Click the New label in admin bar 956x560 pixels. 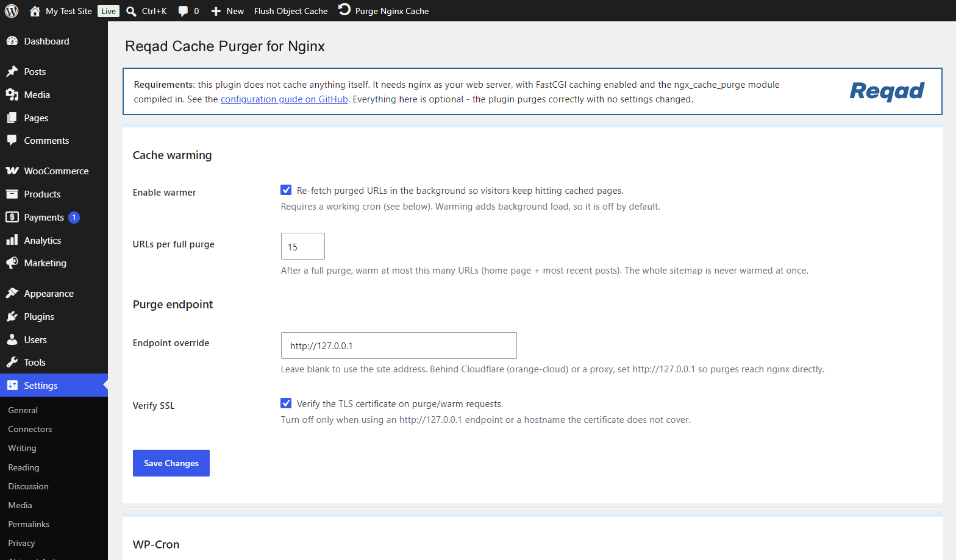click(x=235, y=11)
